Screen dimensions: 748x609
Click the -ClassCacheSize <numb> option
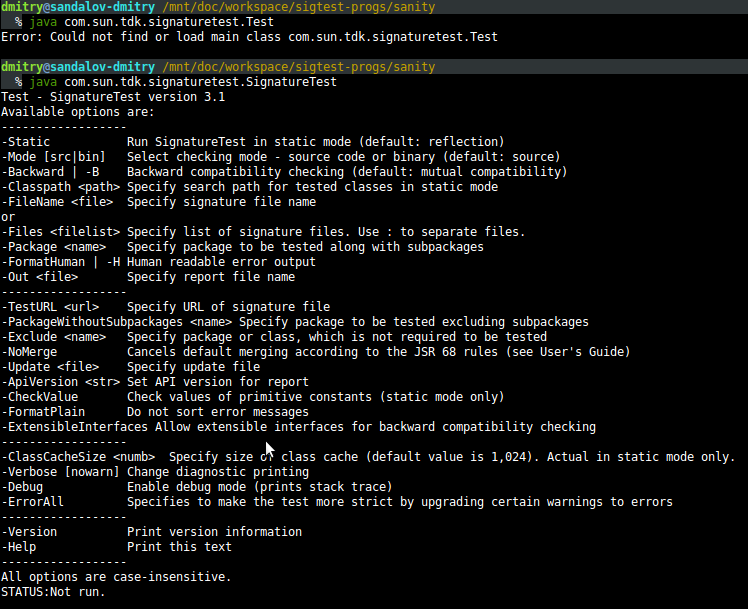[75, 457]
